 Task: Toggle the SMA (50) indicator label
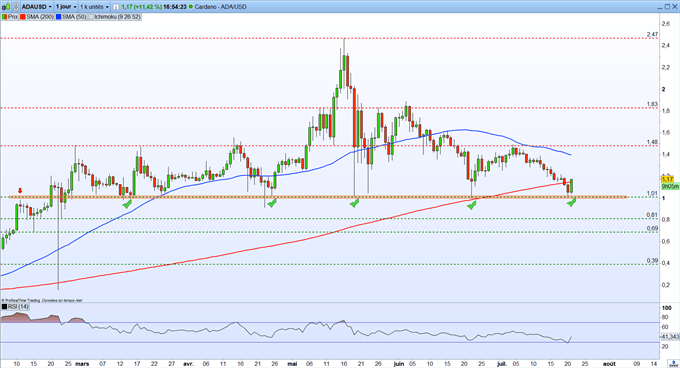click(x=71, y=17)
